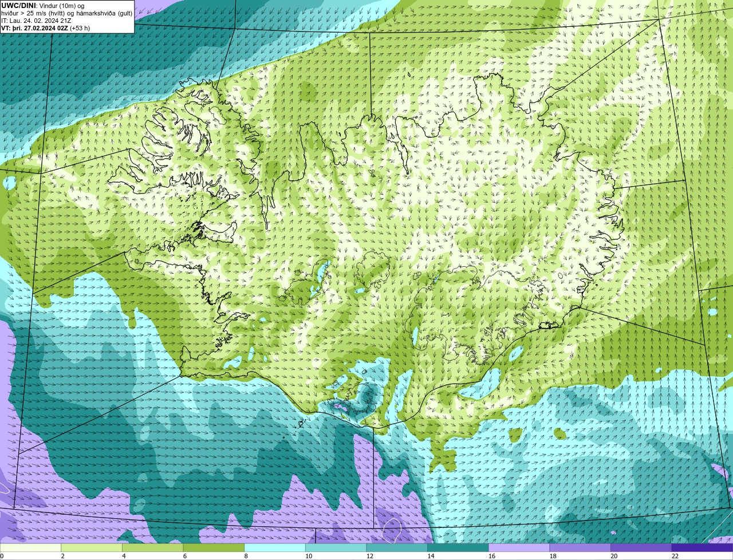
Task: Click the title line "UWC/DINI: Vindur (10m) og"
Action: 43,6
